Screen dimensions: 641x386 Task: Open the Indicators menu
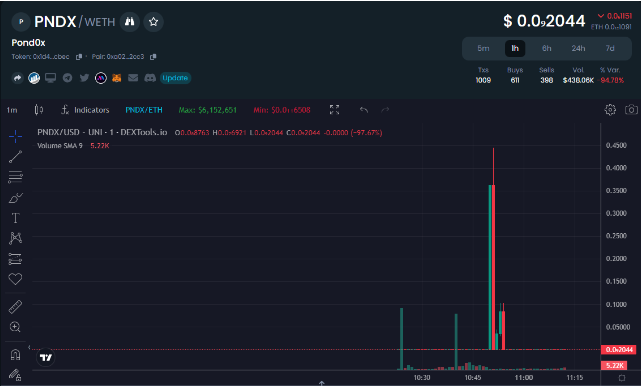pos(85,110)
